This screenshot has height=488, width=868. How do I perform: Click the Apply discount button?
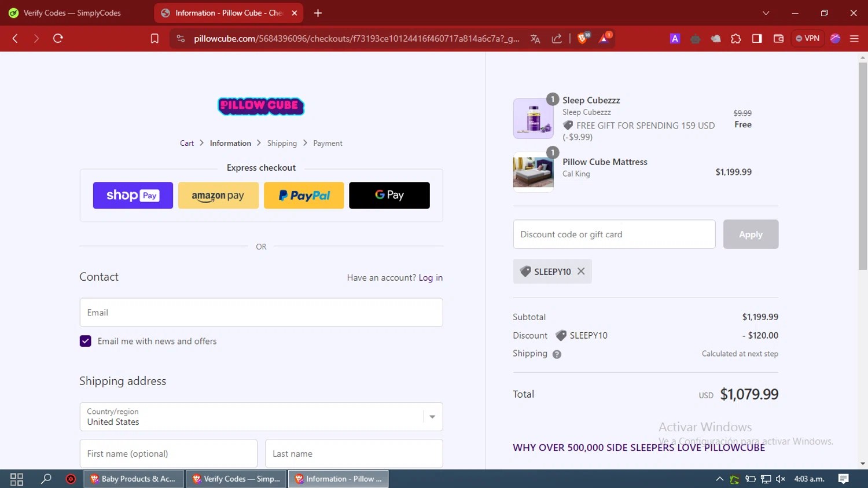click(751, 234)
